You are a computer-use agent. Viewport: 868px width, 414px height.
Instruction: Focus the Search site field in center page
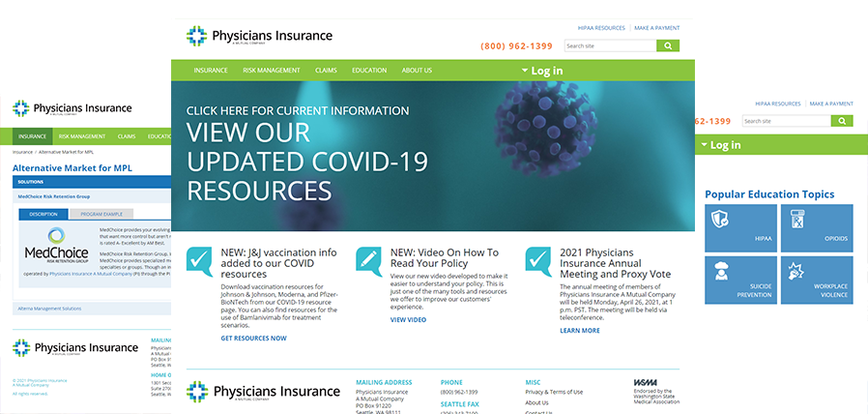[611, 46]
